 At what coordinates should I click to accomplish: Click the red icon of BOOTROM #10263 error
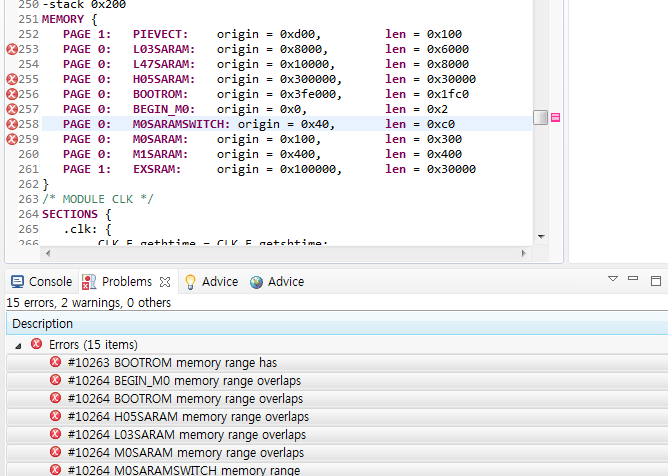[x=55, y=362]
